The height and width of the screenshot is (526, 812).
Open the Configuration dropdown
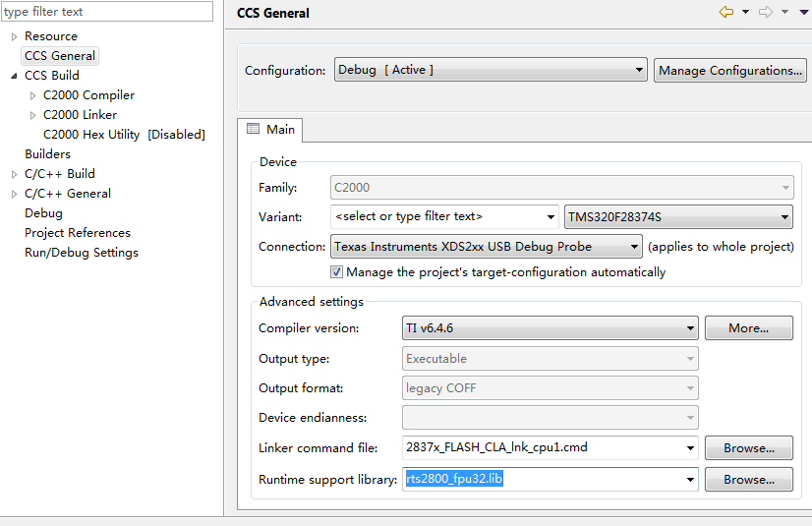coord(491,70)
